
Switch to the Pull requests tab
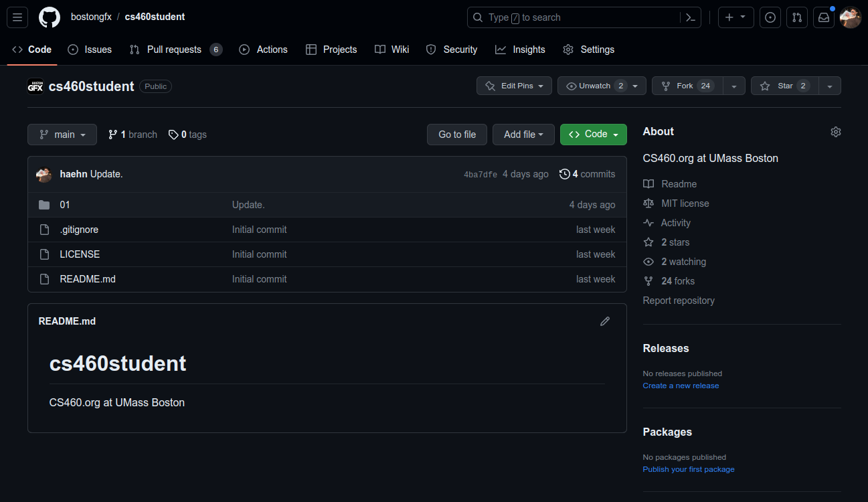(x=175, y=50)
